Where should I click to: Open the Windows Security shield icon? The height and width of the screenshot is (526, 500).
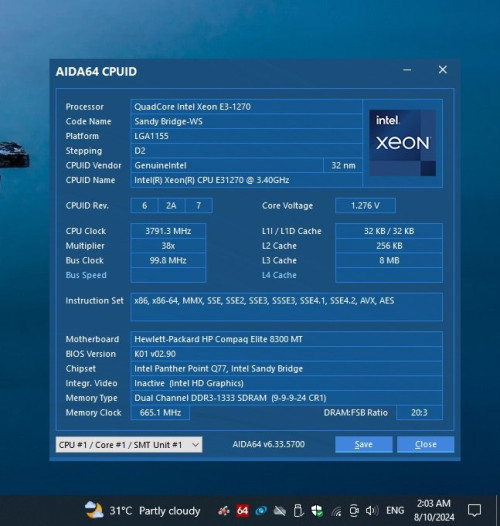[317, 511]
